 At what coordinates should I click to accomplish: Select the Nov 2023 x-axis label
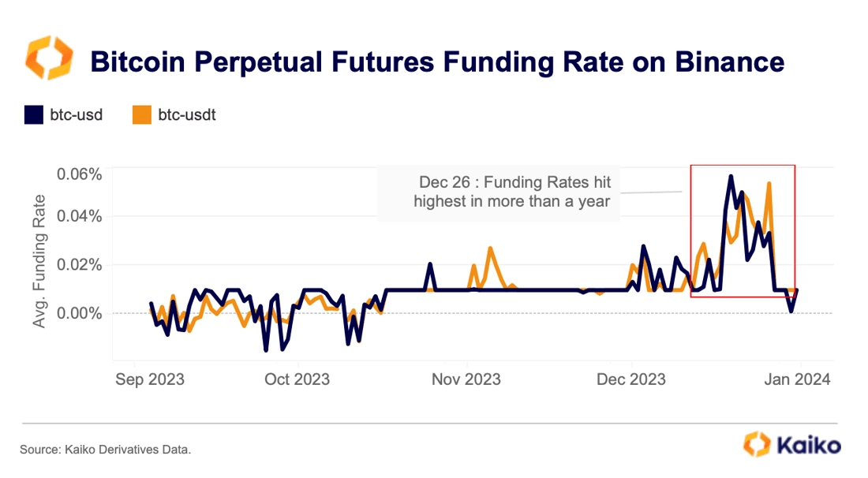[x=466, y=379]
